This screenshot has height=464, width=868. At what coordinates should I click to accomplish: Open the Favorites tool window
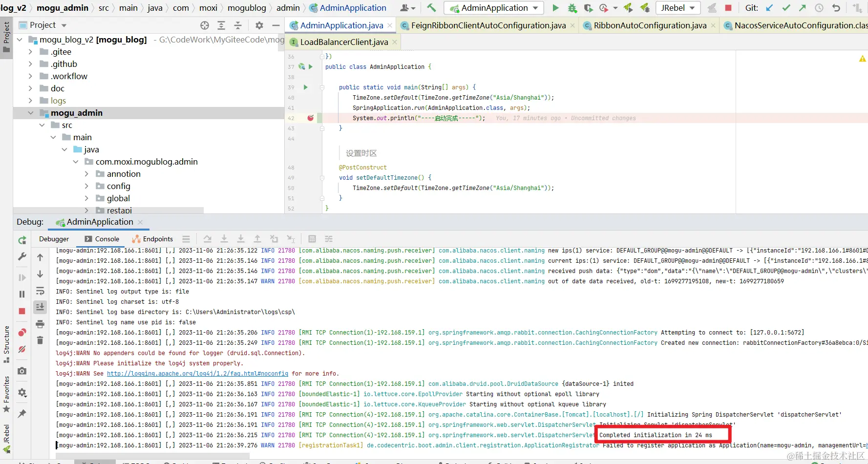tap(6, 394)
